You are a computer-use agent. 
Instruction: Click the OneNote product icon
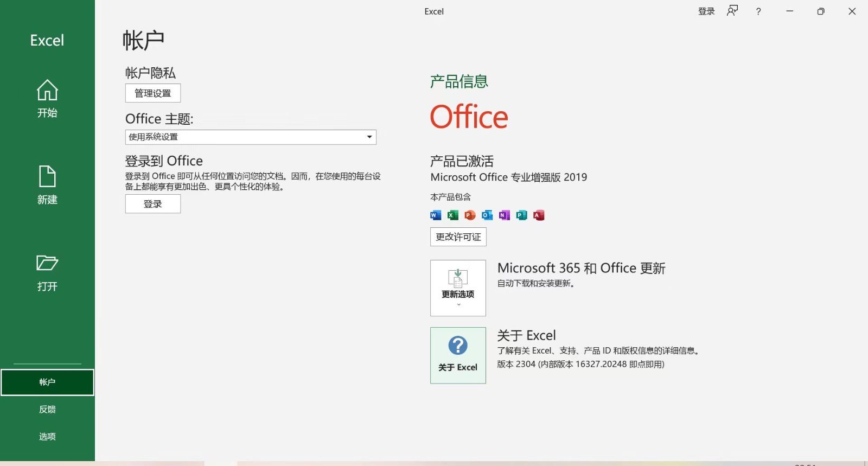point(505,215)
